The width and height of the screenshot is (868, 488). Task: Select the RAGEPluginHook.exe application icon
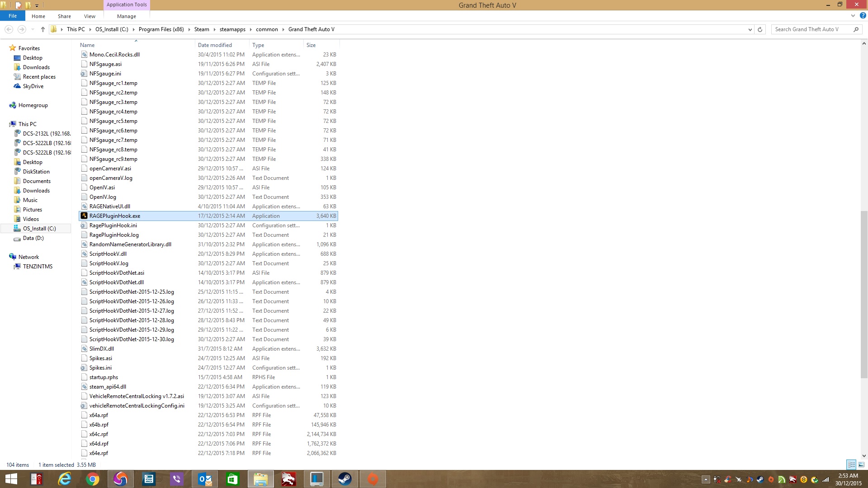[x=84, y=216]
